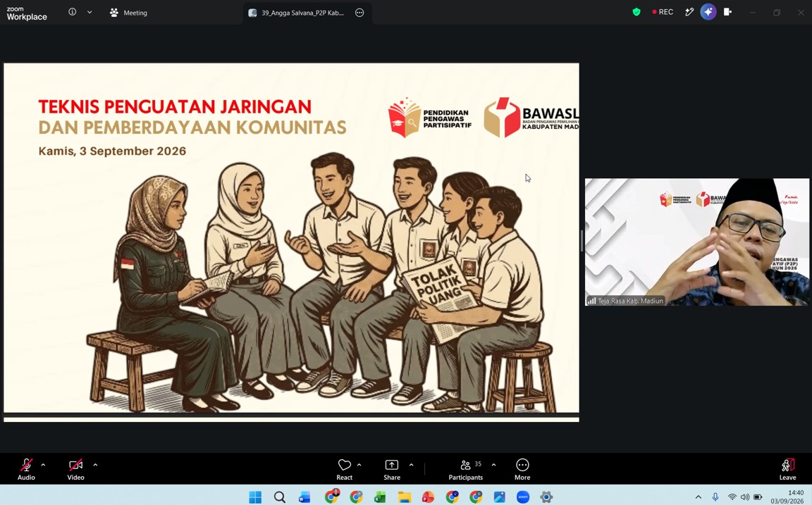Open the ellipsis options on the Angga Salvana tab

[359, 13]
